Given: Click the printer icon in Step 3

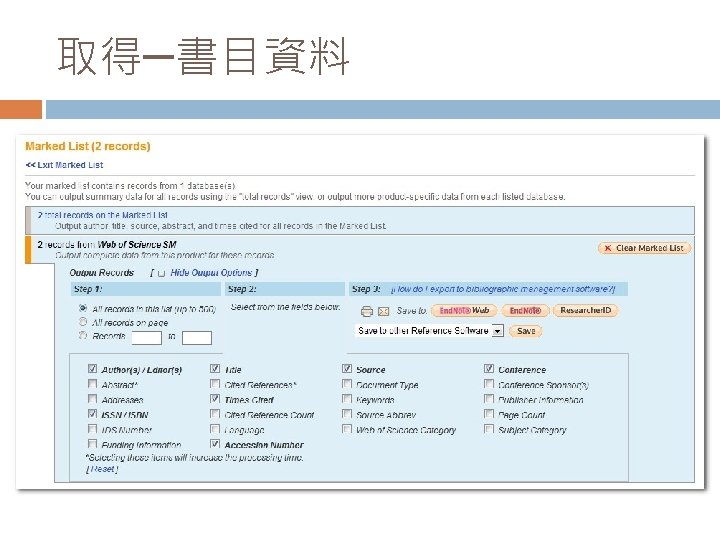Looking at the screenshot, I should [x=366, y=311].
